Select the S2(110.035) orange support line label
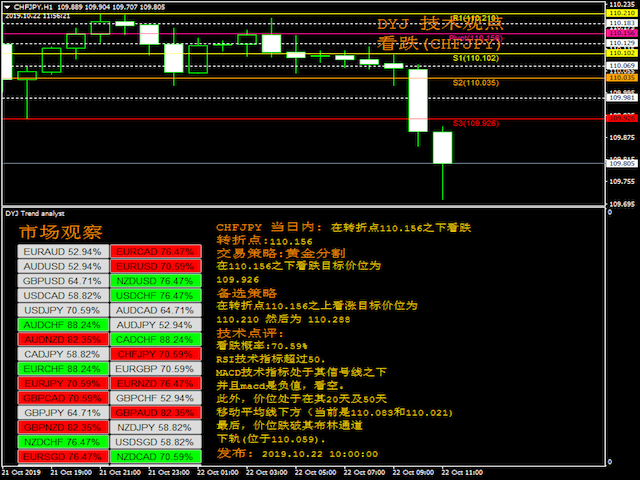Image resolution: width=640 pixels, height=480 pixels. 476,83
